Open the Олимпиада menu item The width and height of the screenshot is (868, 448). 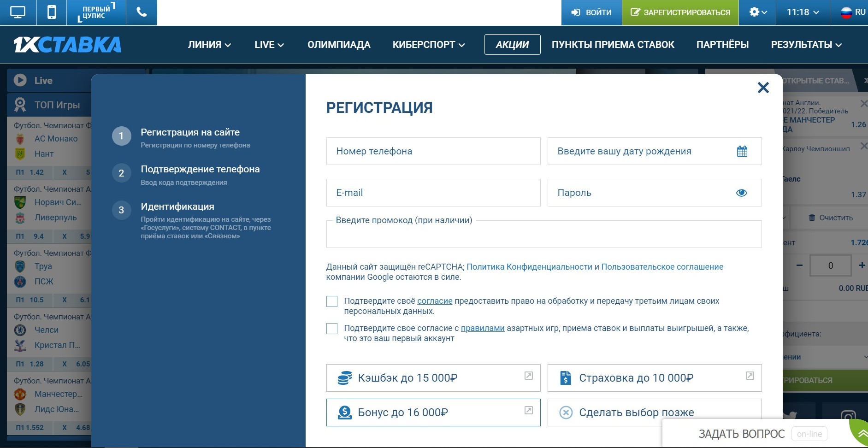[339, 45]
